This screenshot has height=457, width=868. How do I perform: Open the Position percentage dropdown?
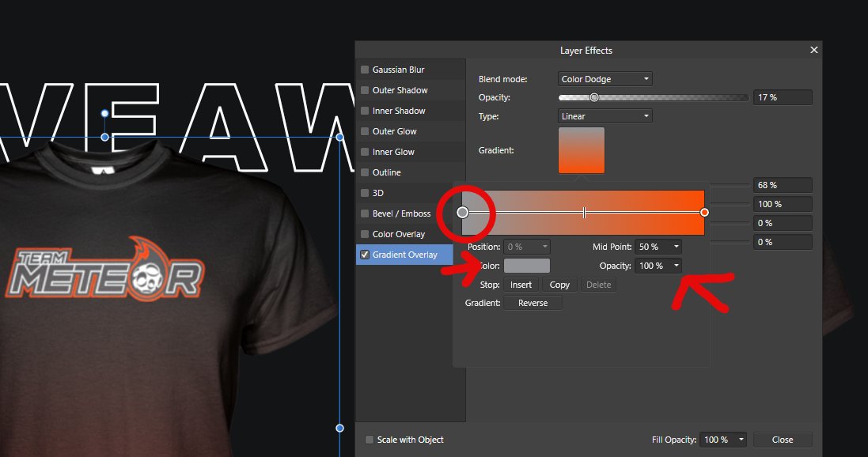click(526, 247)
